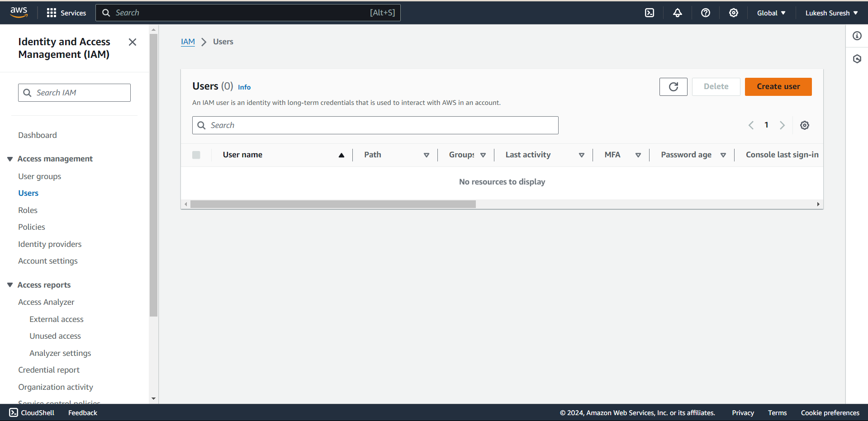Open the Info panel on the right edge
868x421 pixels.
857,36
